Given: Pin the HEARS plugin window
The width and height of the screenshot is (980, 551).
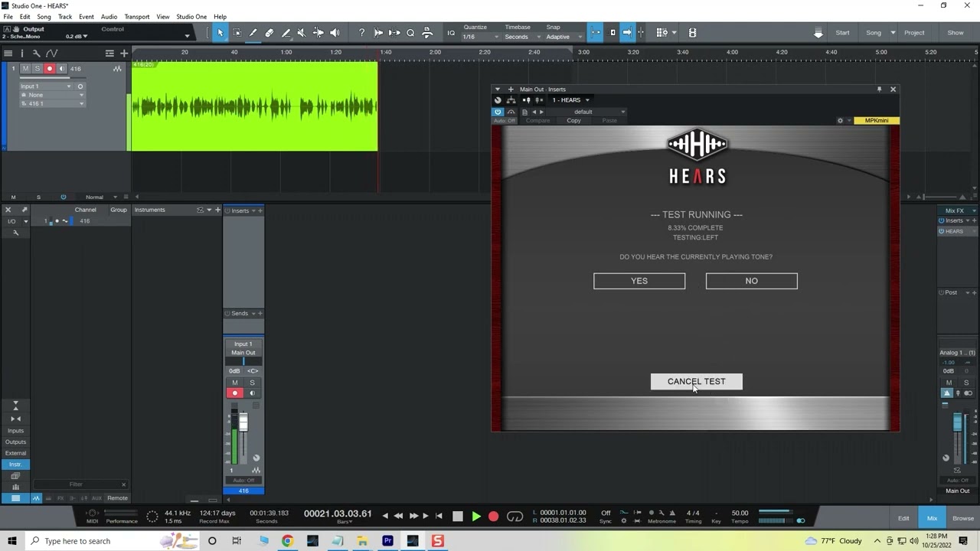Looking at the screenshot, I should pyautogui.click(x=879, y=90).
